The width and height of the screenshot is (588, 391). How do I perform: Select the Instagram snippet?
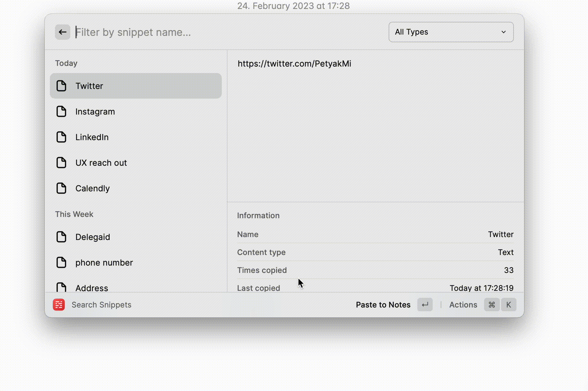pyautogui.click(x=95, y=111)
